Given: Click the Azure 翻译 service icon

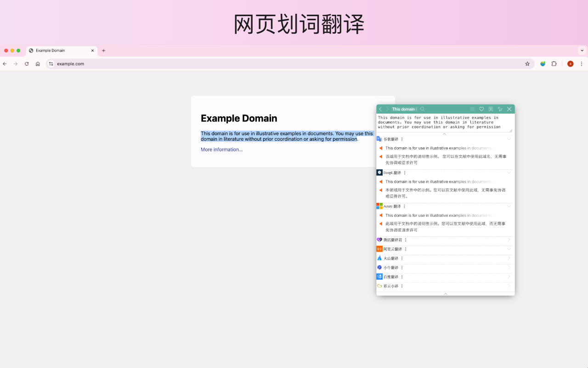Looking at the screenshot, I should pos(379,206).
